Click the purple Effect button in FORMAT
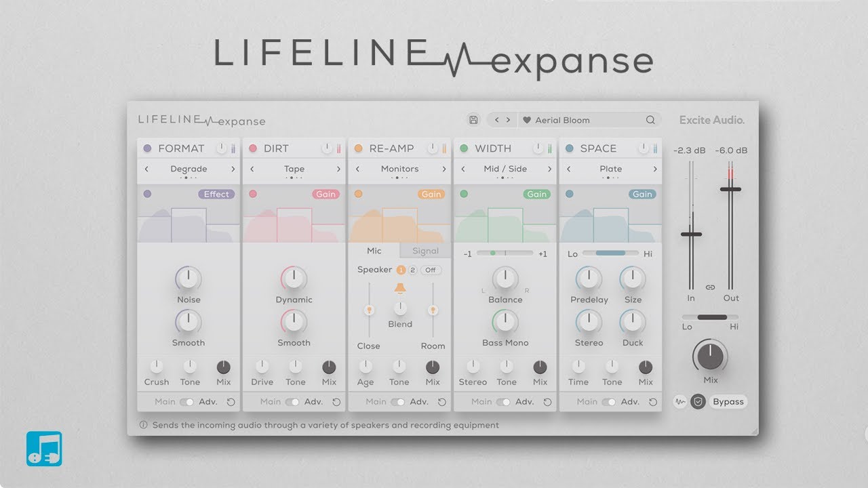The image size is (868, 488). [x=216, y=194]
